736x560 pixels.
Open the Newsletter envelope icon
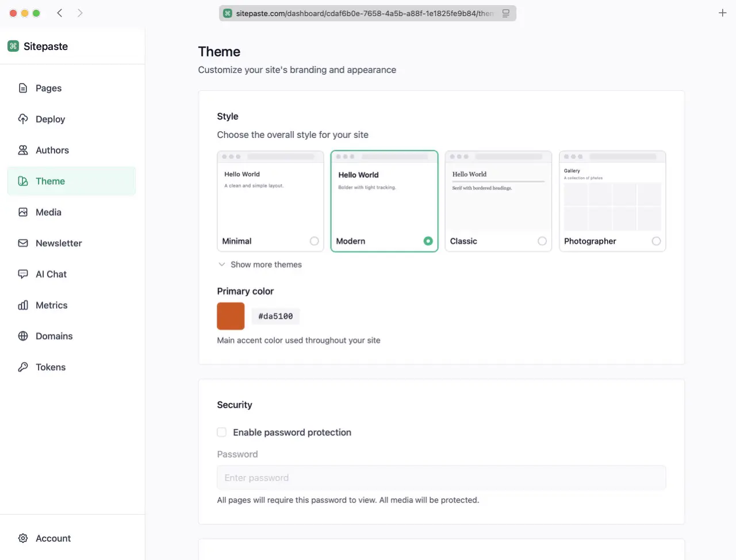[x=22, y=243]
